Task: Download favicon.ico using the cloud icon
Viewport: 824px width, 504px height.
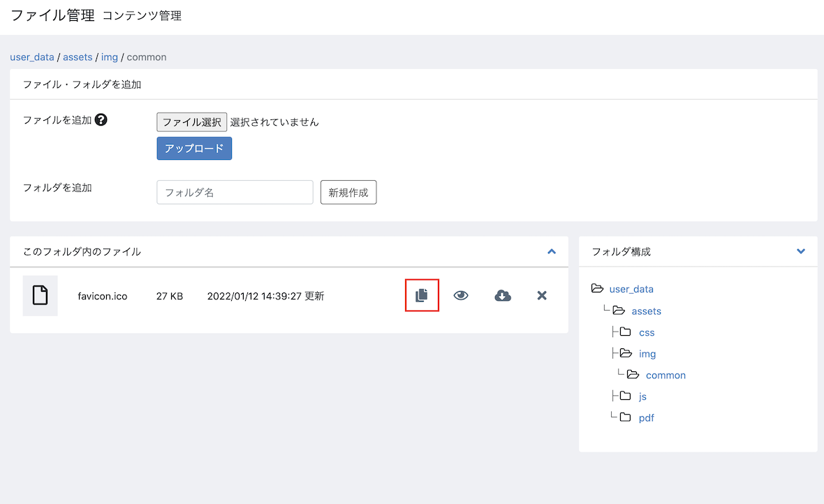Action: 503,295
